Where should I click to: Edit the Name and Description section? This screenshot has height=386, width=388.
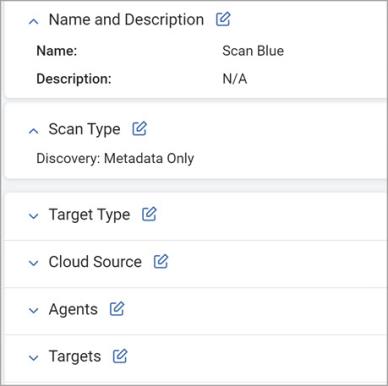click(223, 19)
